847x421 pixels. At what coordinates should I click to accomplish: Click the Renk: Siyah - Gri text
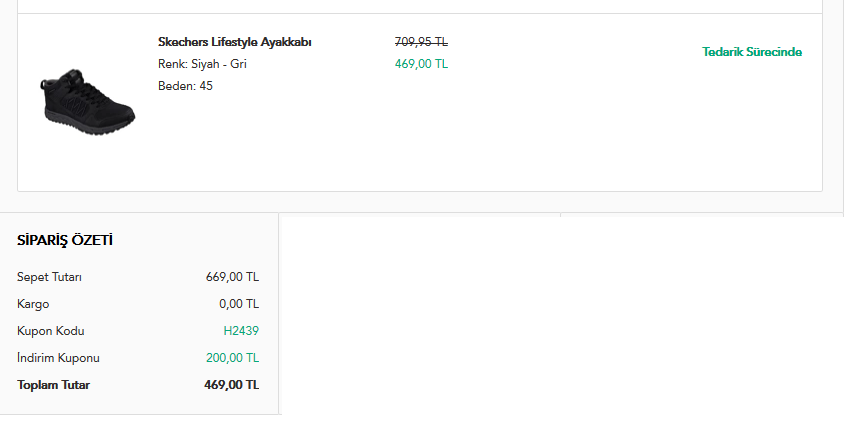tap(202, 64)
